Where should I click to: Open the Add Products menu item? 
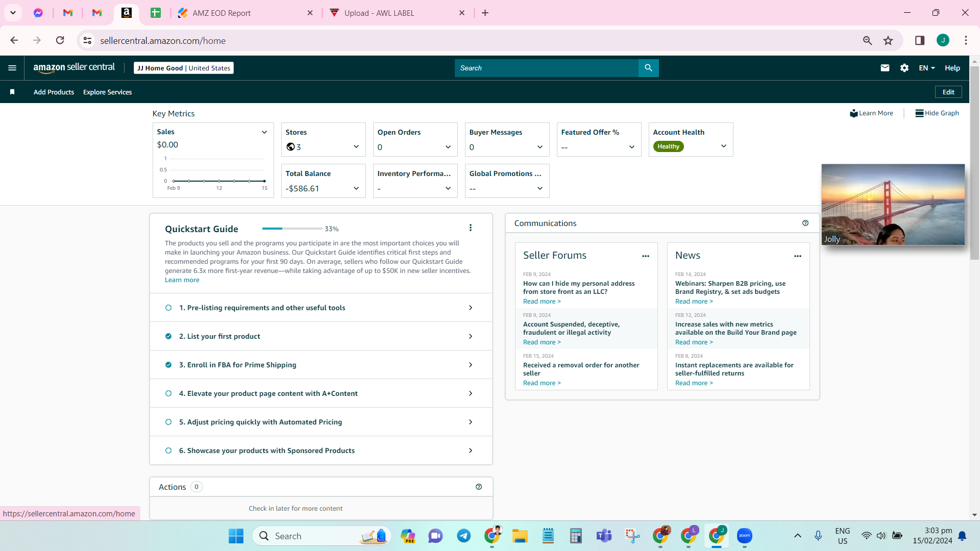point(54,92)
